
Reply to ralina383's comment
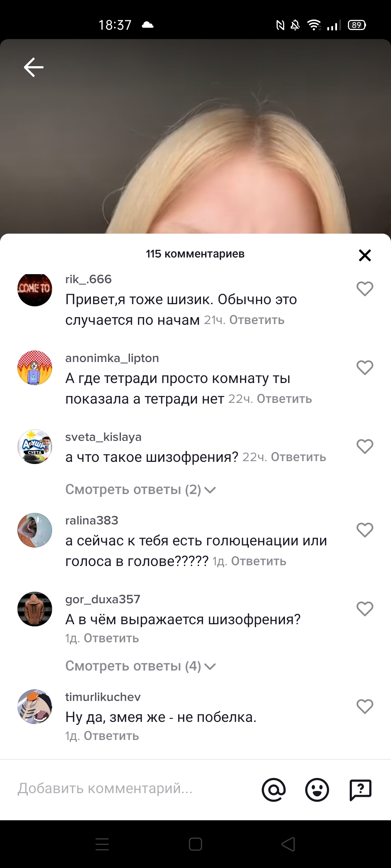[x=258, y=561]
